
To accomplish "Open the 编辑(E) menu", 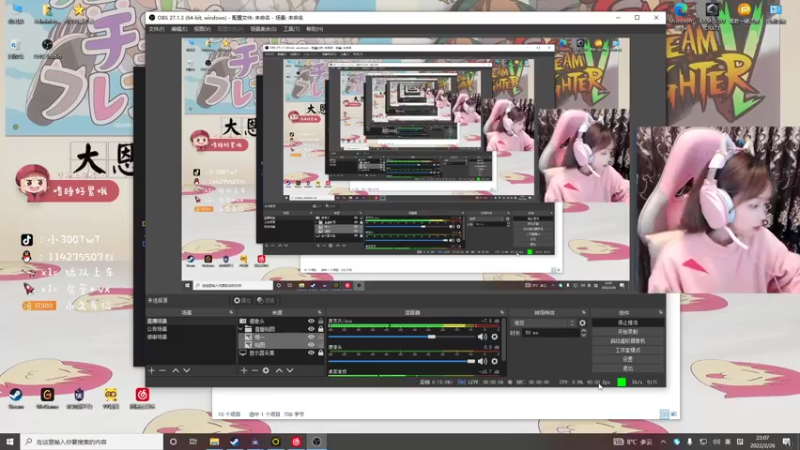I will point(179,29).
